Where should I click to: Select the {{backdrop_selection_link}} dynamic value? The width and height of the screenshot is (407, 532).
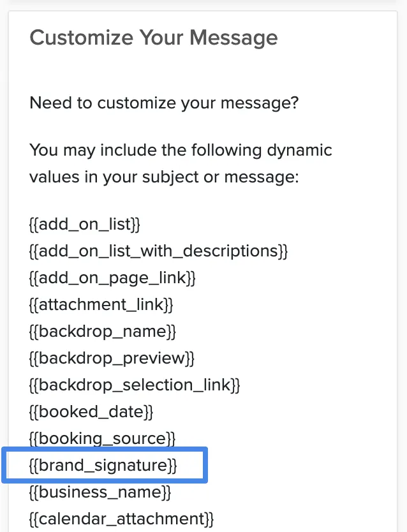pyautogui.click(x=135, y=385)
